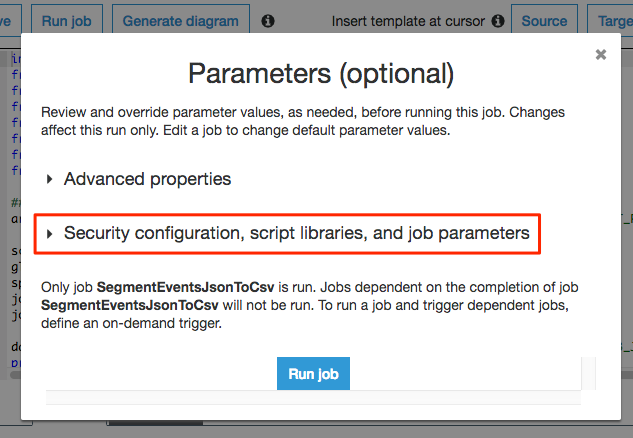The width and height of the screenshot is (633, 438).
Task: Expand Security configuration disclosure triangle
Action: point(50,234)
